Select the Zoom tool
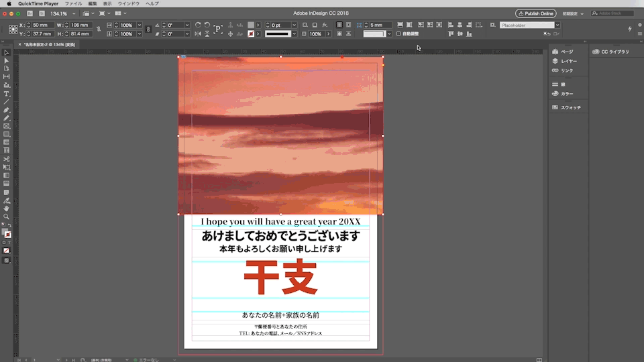Image resolution: width=644 pixels, height=362 pixels. (6, 217)
